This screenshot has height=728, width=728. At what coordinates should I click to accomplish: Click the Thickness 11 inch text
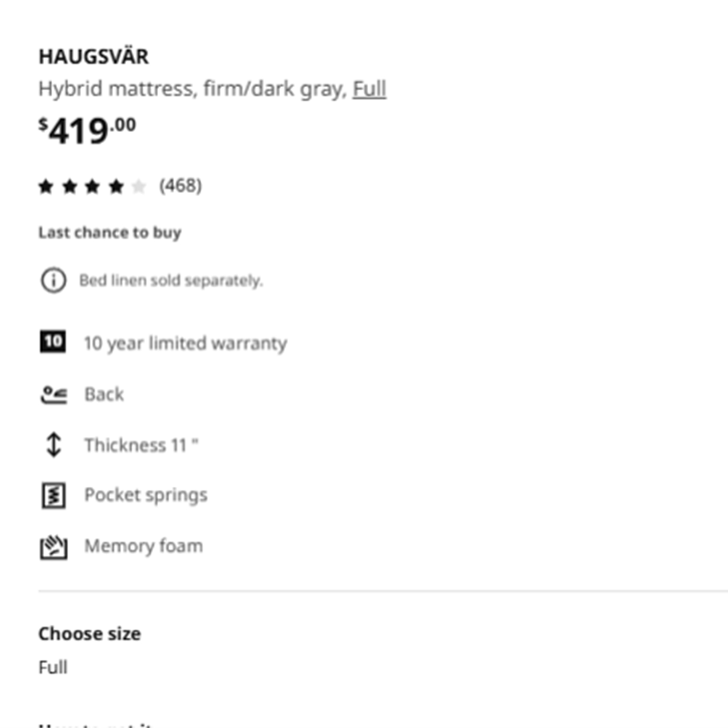pyautogui.click(x=141, y=445)
